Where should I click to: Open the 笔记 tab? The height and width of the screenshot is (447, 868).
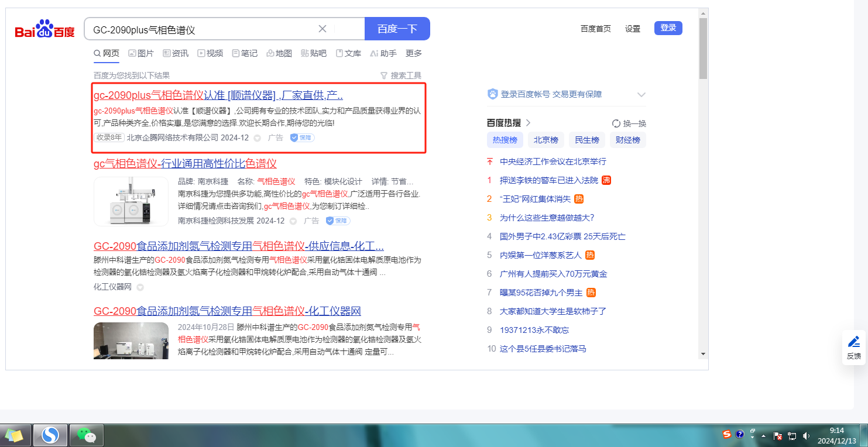pos(245,53)
